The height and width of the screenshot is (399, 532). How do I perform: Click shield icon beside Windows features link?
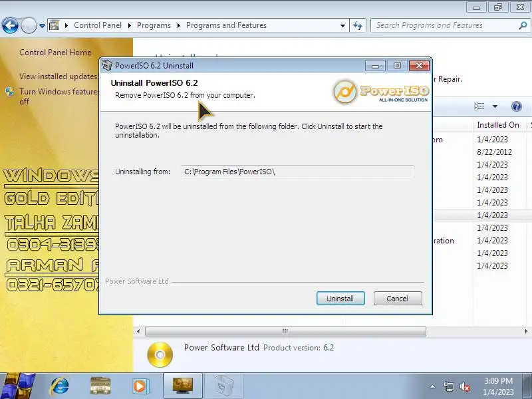tap(9, 92)
